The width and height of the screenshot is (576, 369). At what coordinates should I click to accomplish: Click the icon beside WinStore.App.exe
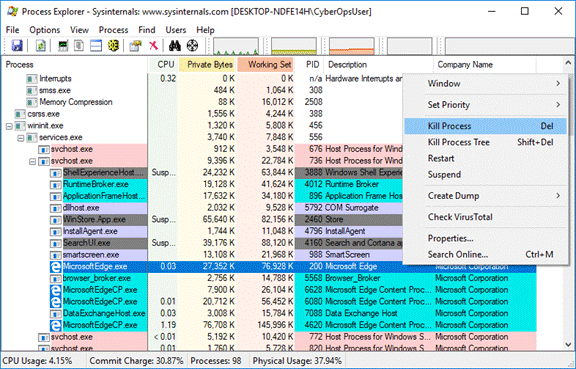click(x=55, y=220)
